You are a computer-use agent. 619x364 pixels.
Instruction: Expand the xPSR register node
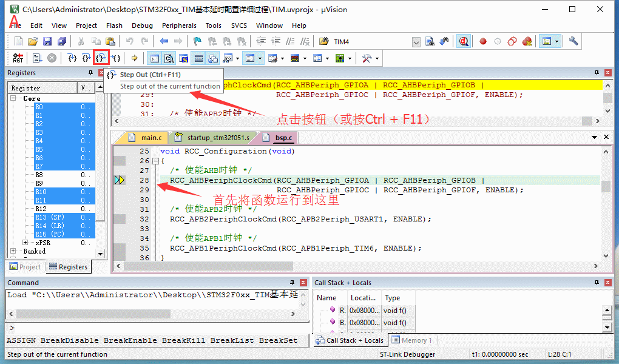tap(25, 243)
